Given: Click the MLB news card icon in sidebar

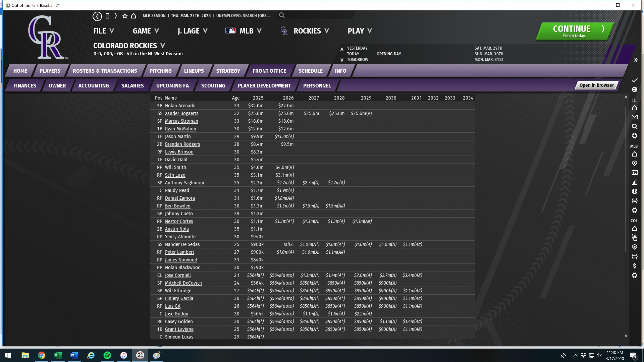Looking at the screenshot, I should click(634, 173).
